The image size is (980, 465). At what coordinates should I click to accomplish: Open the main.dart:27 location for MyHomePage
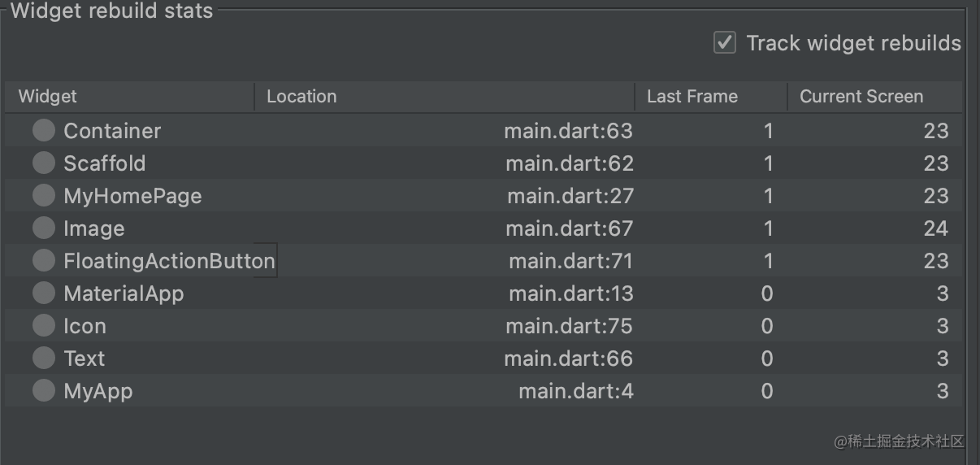coord(570,196)
